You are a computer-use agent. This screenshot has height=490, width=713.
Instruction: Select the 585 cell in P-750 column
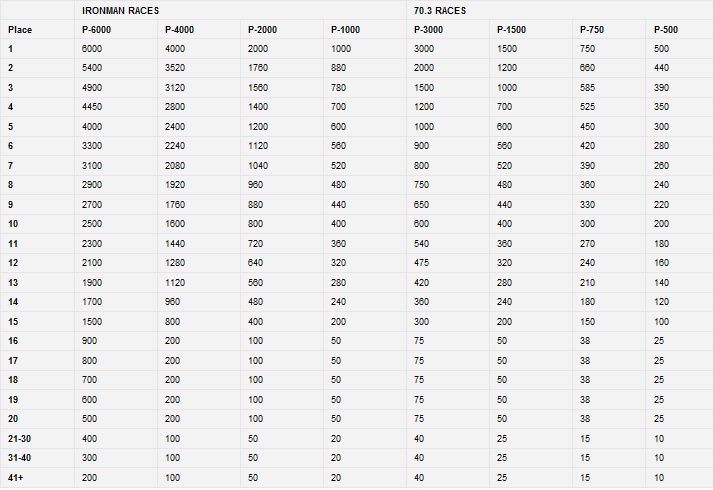click(589, 87)
